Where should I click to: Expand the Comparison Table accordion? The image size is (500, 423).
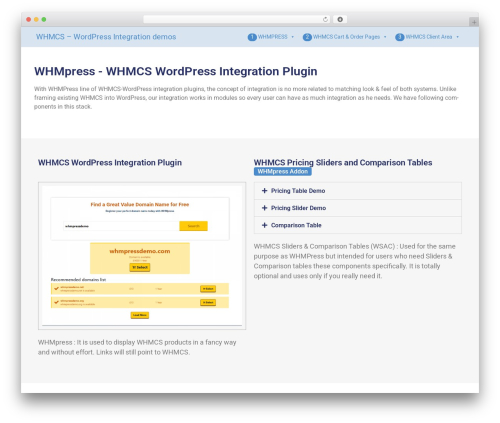358,225
